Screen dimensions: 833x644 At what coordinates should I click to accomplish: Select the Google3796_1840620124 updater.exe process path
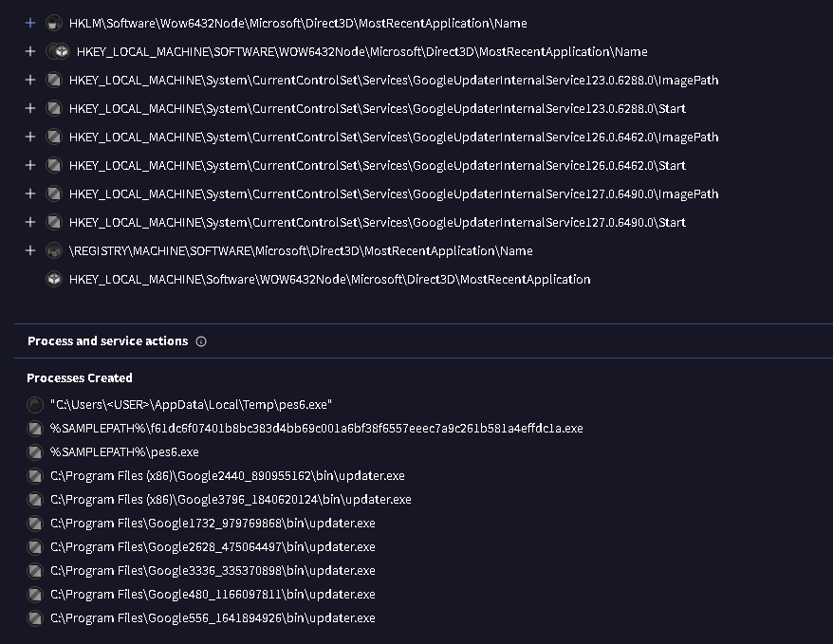[231, 500]
